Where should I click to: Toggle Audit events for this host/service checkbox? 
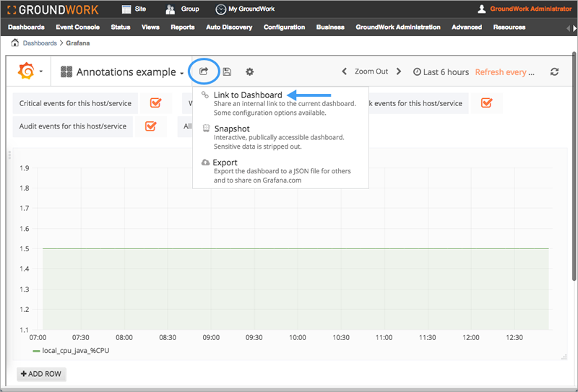(x=150, y=126)
